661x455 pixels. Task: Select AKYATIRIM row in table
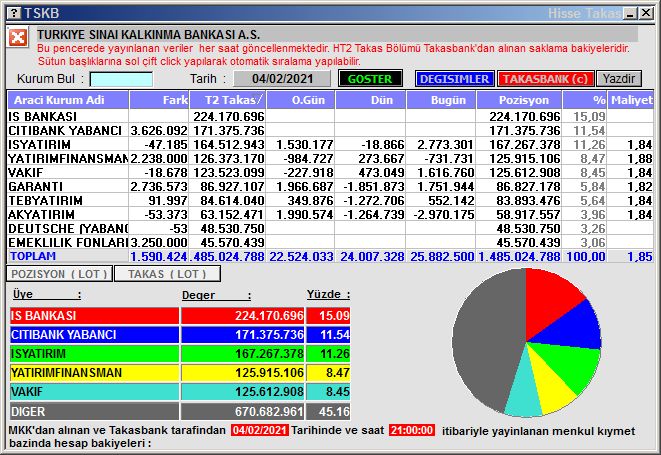click(x=330, y=214)
